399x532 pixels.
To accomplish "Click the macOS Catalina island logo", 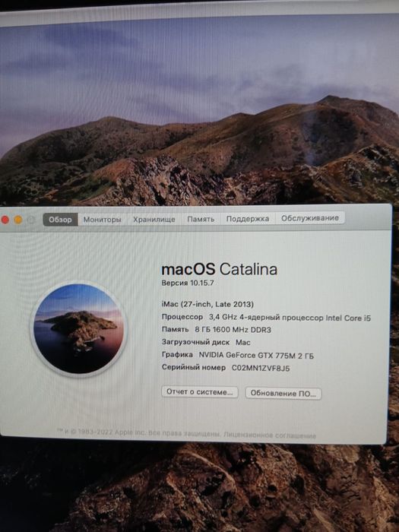I will [x=78, y=328].
